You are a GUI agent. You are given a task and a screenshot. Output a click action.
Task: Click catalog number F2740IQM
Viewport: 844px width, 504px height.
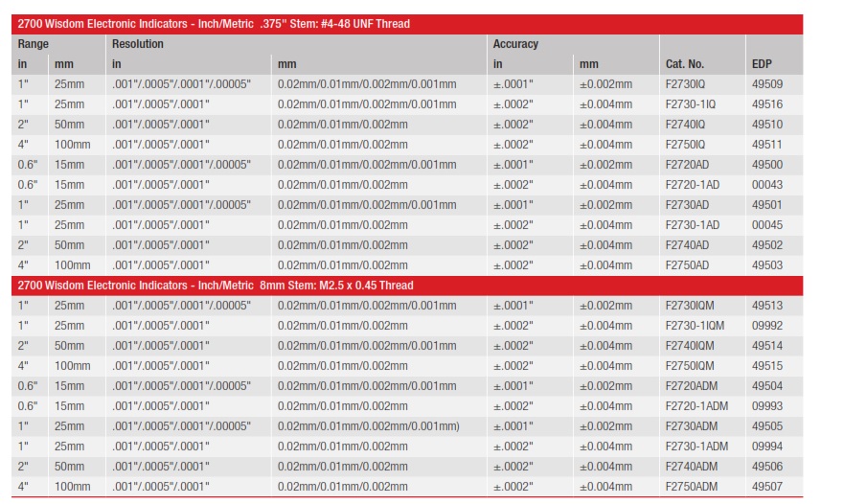(x=690, y=346)
